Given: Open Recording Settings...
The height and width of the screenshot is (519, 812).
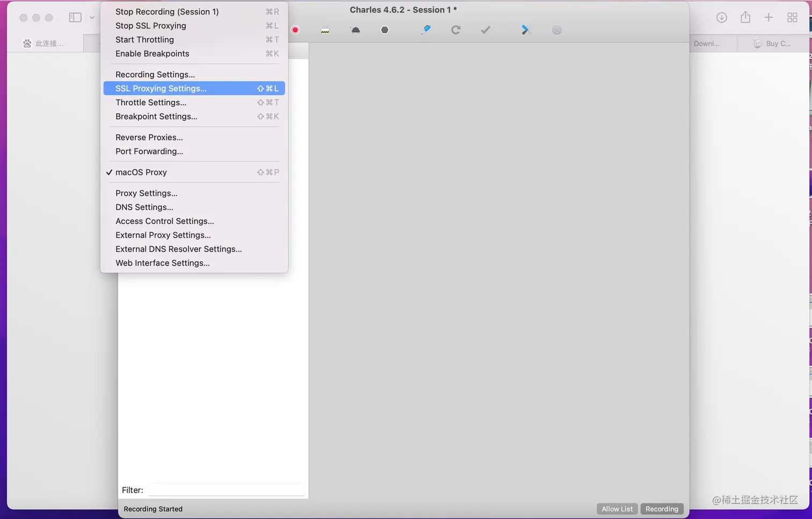Looking at the screenshot, I should point(194,74).
